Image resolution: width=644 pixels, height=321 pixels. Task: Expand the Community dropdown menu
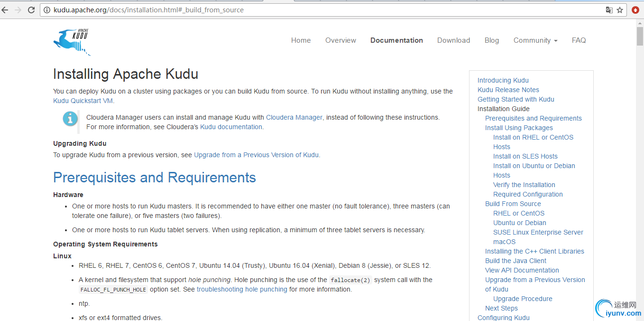pyautogui.click(x=535, y=40)
